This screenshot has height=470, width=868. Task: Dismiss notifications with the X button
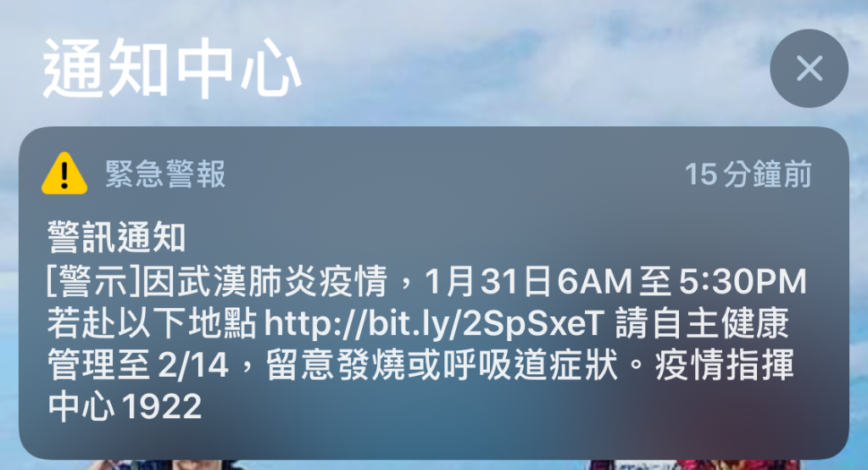click(809, 69)
